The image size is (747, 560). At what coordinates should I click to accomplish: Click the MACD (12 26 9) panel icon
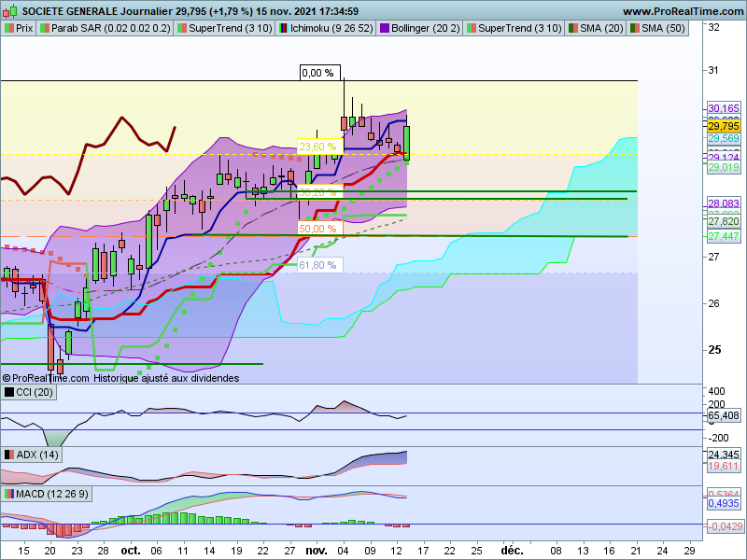(9, 494)
